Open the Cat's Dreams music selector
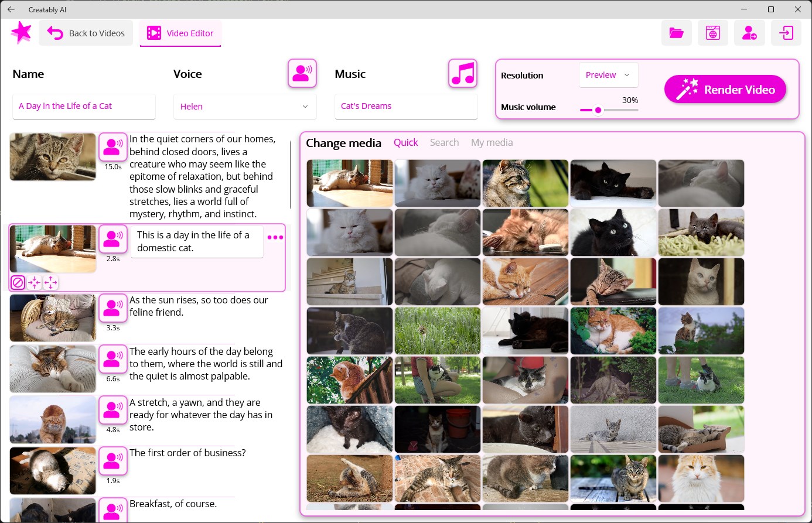The width and height of the screenshot is (812, 523). point(406,106)
